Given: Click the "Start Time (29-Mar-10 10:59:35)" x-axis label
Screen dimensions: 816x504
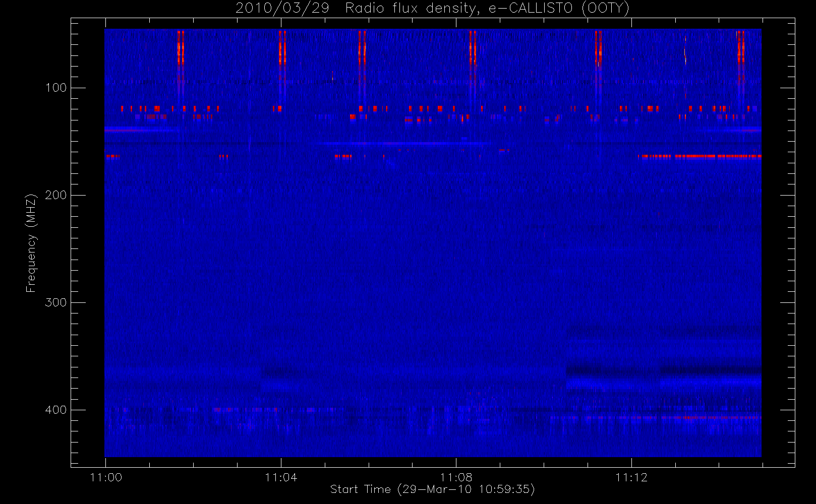Looking at the screenshot, I should [x=432, y=489].
